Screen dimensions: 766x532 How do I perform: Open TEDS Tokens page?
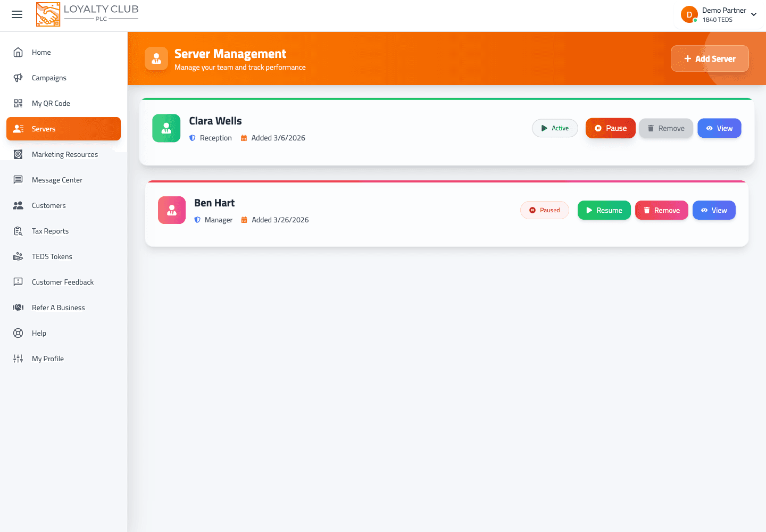[x=63, y=256]
